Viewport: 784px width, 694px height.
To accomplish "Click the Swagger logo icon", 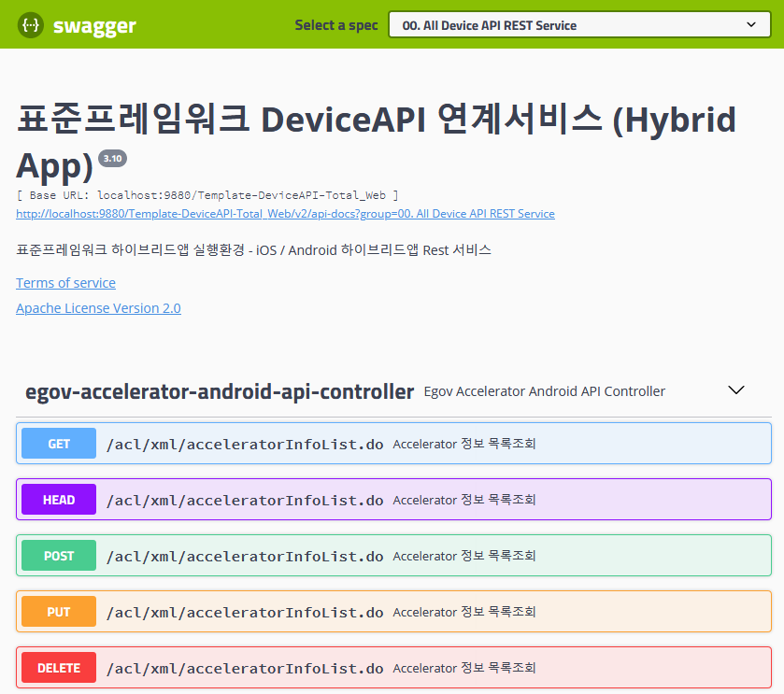I will (x=30, y=25).
